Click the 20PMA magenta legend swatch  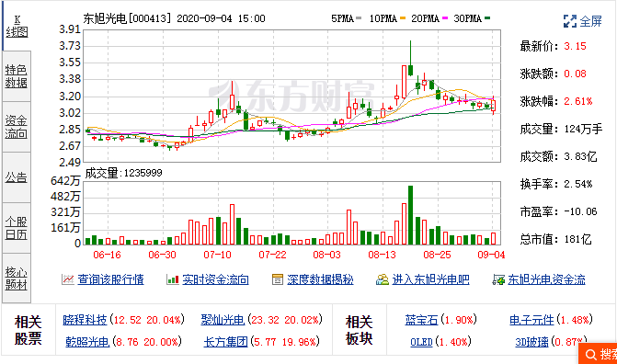(x=445, y=18)
